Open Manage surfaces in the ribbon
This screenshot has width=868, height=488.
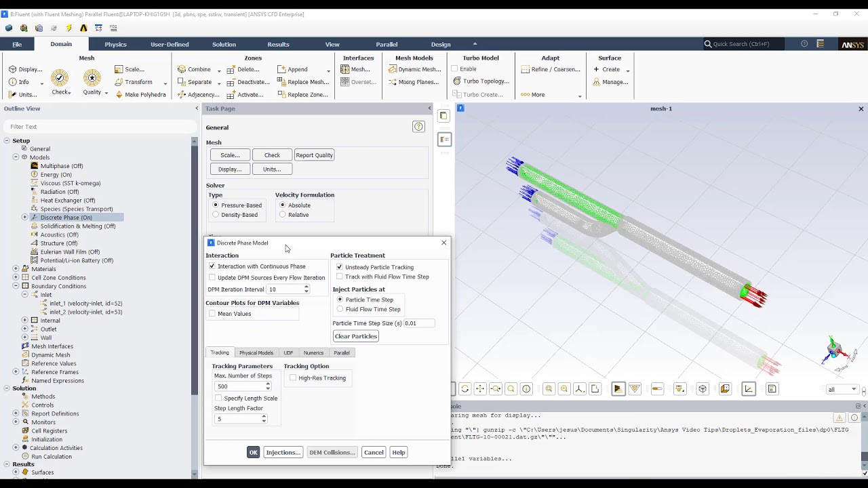click(x=610, y=82)
